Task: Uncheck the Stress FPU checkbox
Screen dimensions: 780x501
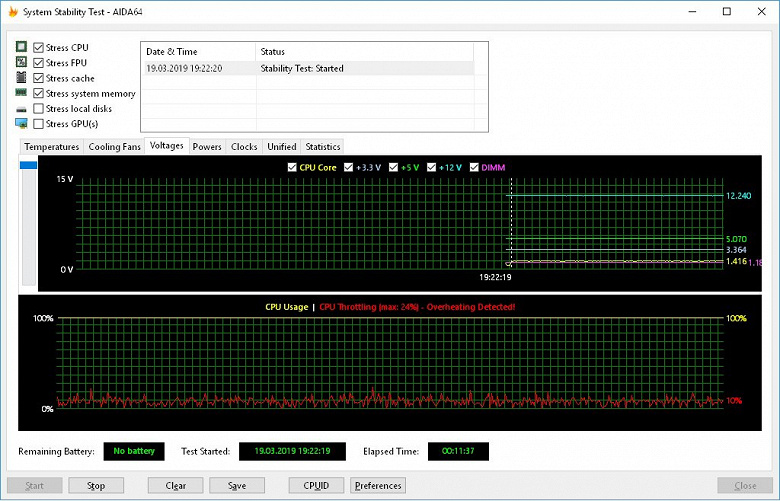Action: pyautogui.click(x=38, y=63)
